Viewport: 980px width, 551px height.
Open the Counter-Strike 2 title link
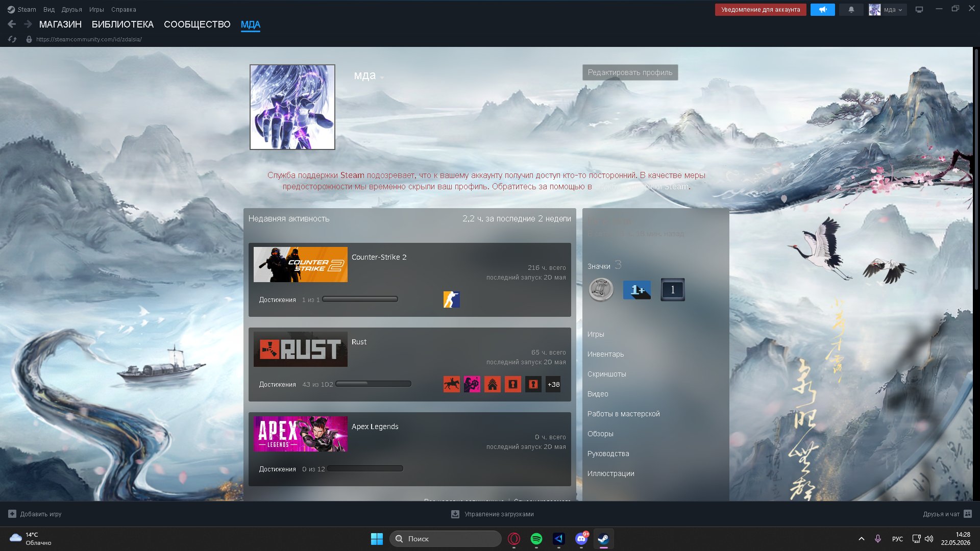[379, 257]
